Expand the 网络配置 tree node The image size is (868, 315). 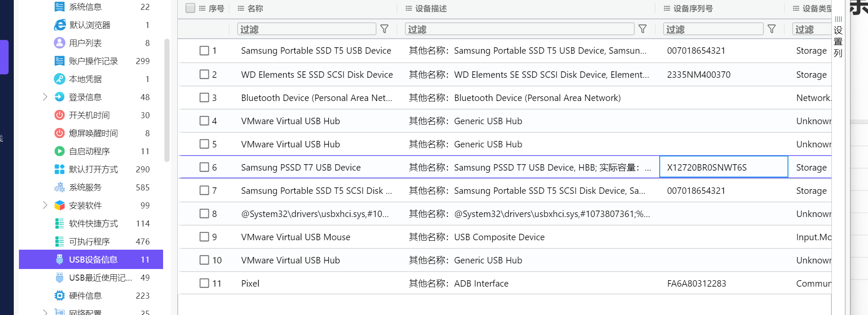click(x=45, y=312)
